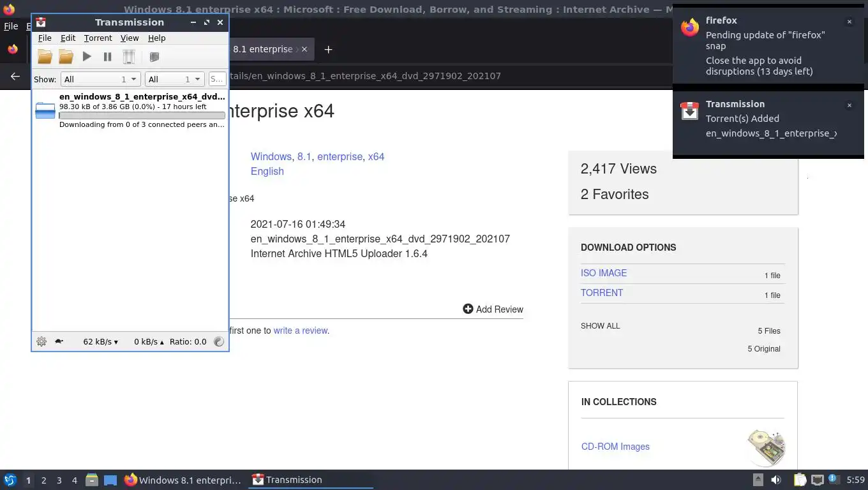
Task: Switch to workspace 4
Action: [74, 480]
